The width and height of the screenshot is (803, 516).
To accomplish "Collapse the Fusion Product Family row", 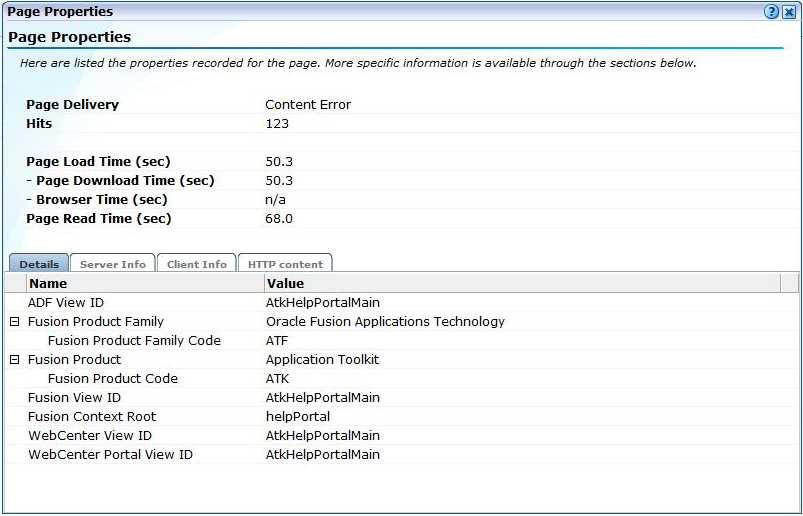I will click(x=15, y=321).
